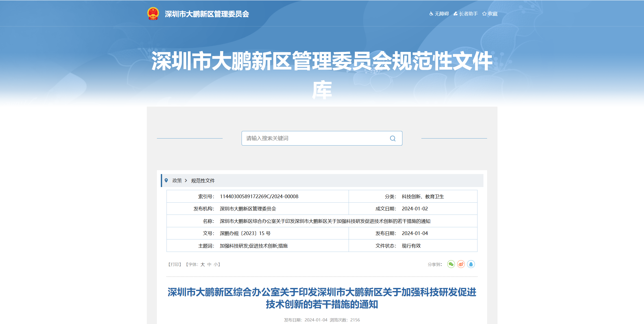Click the 打印 print link

[174, 264]
